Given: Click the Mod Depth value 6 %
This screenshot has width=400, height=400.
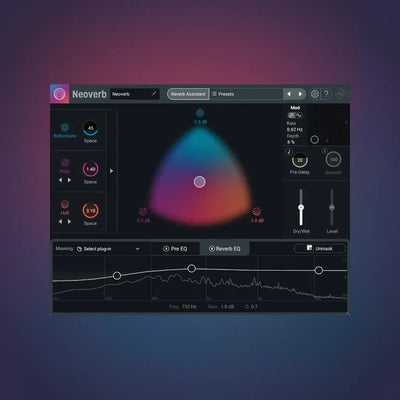Looking at the screenshot, I should pos(291,142).
